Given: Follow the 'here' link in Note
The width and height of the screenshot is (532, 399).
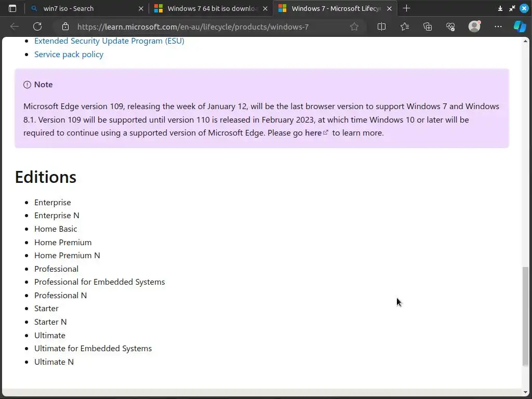Looking at the screenshot, I should [x=316, y=133].
